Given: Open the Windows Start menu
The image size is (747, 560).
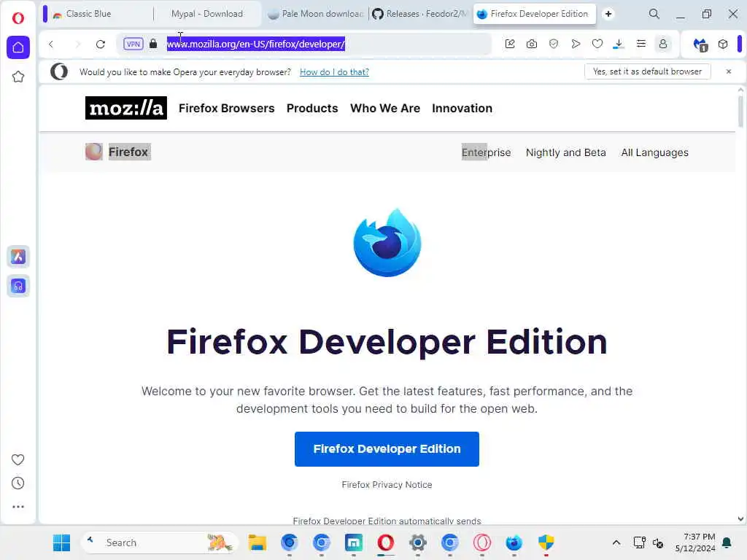Looking at the screenshot, I should tap(61, 542).
